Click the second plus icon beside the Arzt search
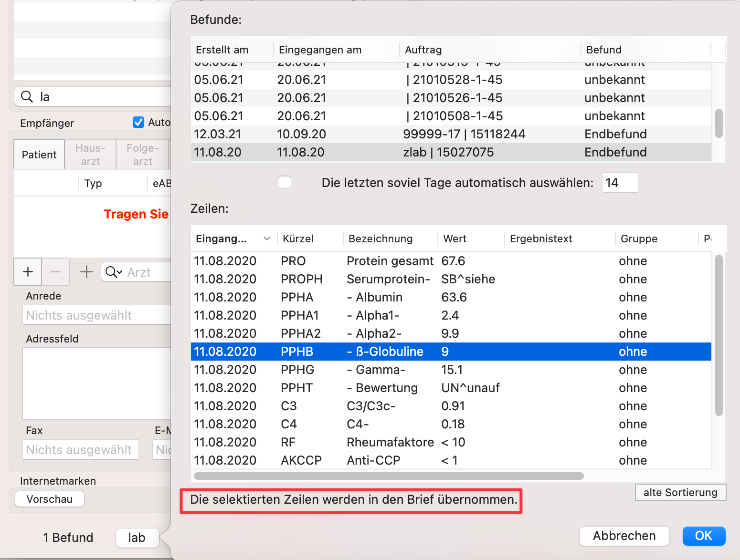Screen dimensions: 740x560 coord(86,272)
